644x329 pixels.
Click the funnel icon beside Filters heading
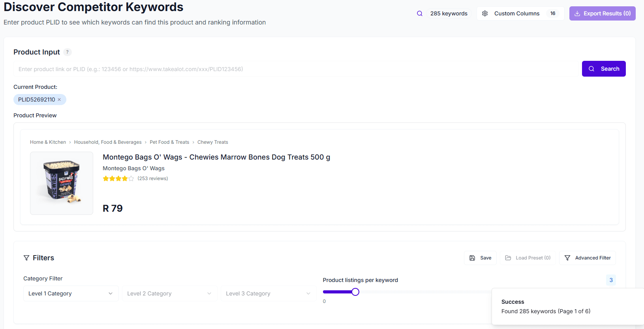26,258
